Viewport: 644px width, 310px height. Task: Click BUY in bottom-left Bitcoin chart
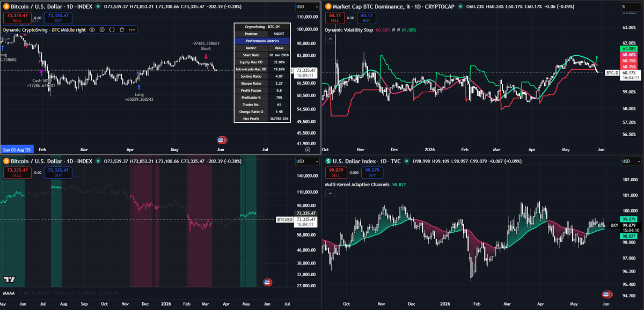58,172
